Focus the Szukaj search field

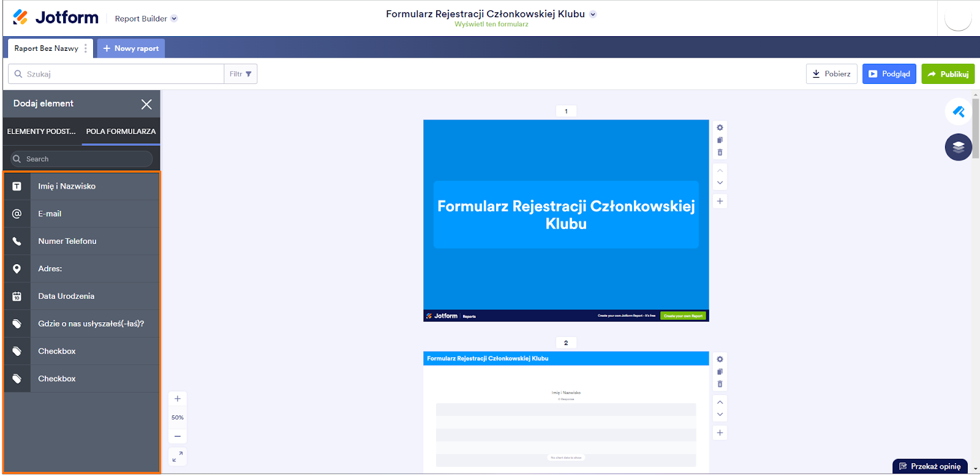(x=116, y=74)
